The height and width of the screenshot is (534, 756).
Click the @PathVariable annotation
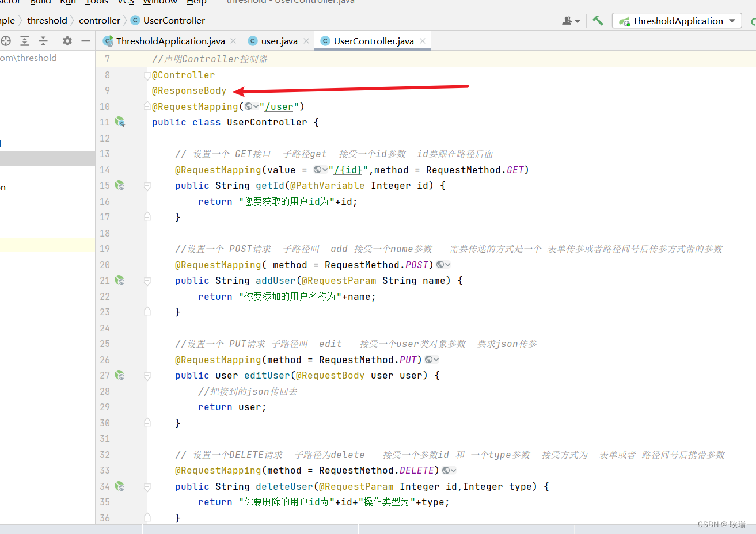[x=327, y=185]
